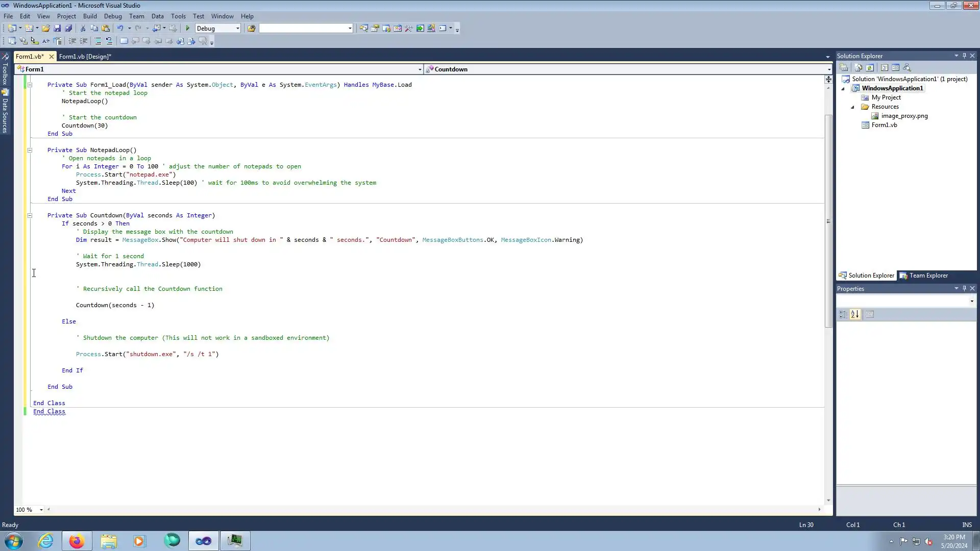Click Refresh in Solution Explorer toolbar
The width and height of the screenshot is (980, 551).
(870, 68)
